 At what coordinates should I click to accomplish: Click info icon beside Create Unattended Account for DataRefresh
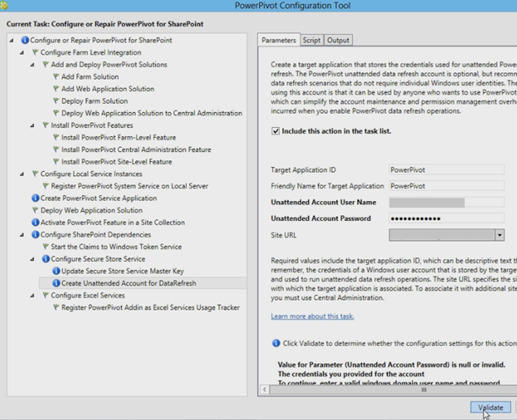(56, 283)
